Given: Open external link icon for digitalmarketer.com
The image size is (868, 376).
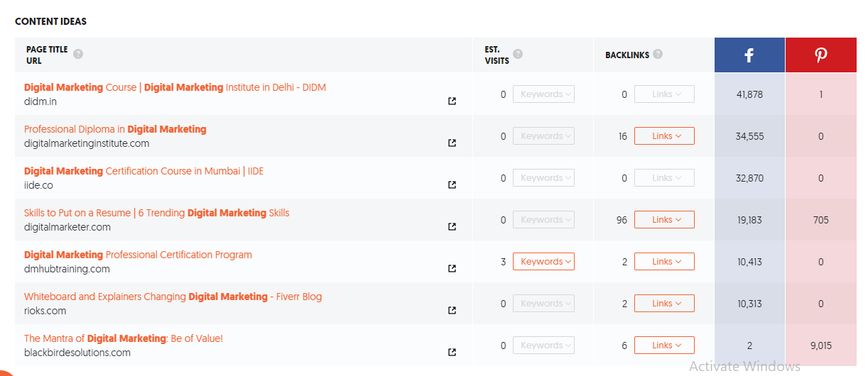Looking at the screenshot, I should [452, 227].
